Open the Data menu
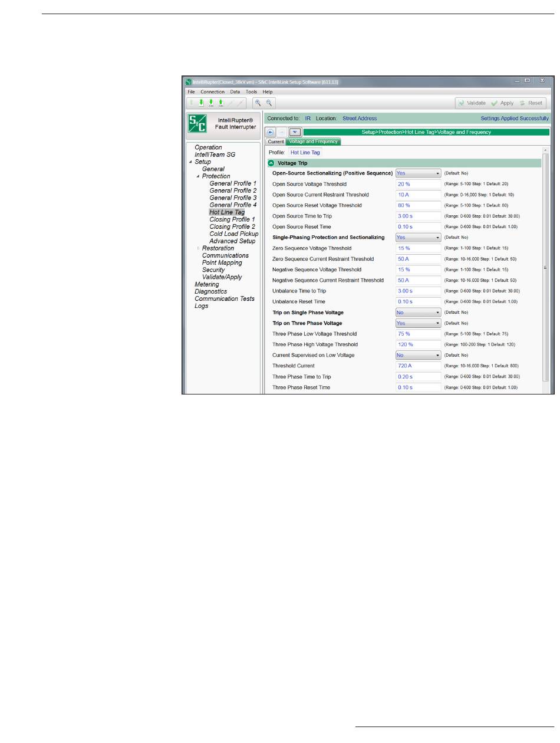The image size is (560, 743). click(235, 92)
